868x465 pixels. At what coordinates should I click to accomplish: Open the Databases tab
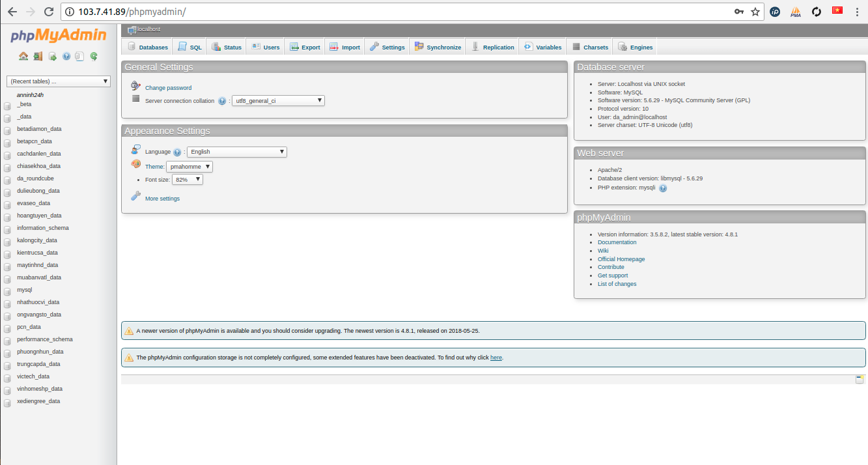click(147, 47)
